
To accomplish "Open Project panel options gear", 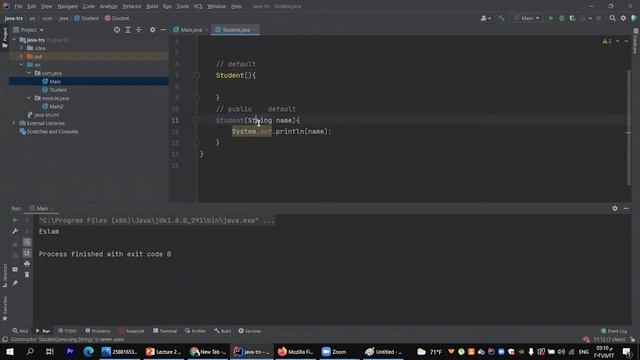I will (152, 30).
